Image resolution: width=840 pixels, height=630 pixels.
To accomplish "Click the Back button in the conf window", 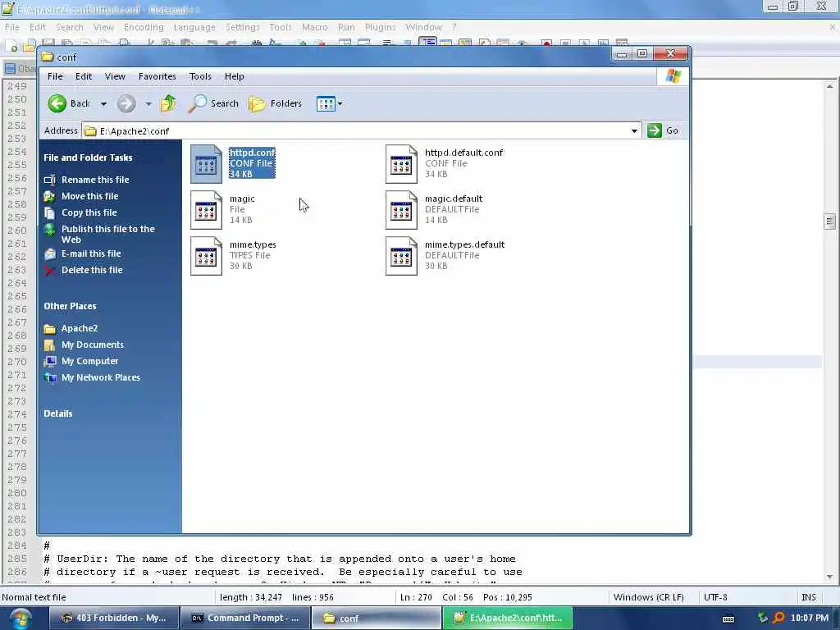I will pos(70,103).
